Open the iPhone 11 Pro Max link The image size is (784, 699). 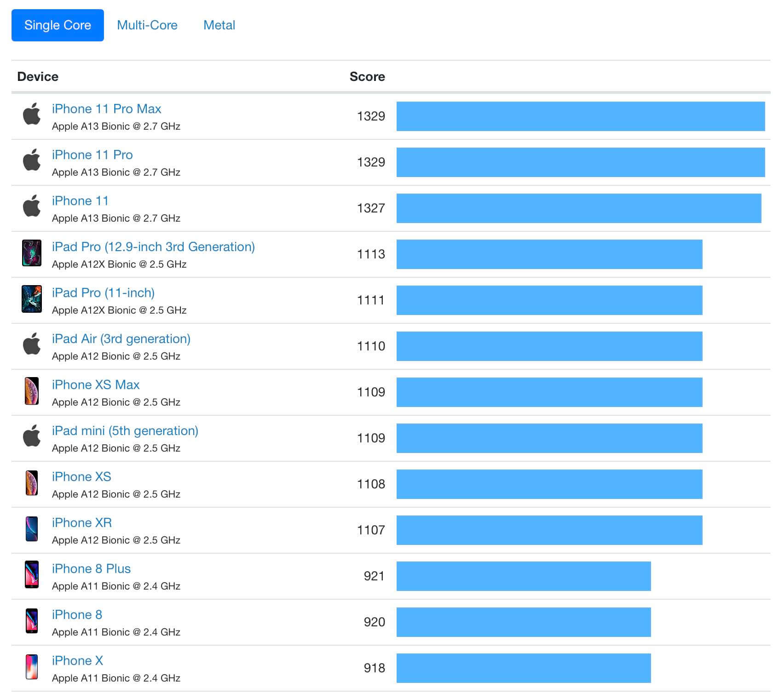click(x=106, y=109)
